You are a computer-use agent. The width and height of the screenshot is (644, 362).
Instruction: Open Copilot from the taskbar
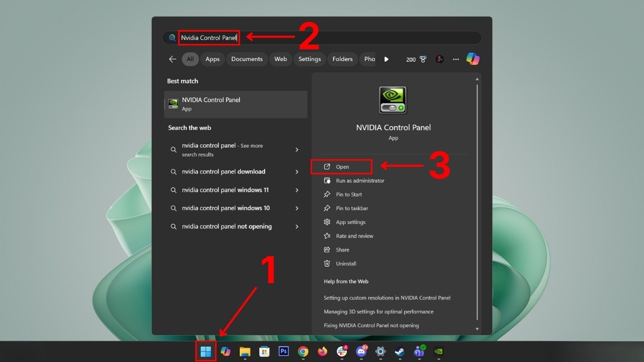(x=225, y=352)
